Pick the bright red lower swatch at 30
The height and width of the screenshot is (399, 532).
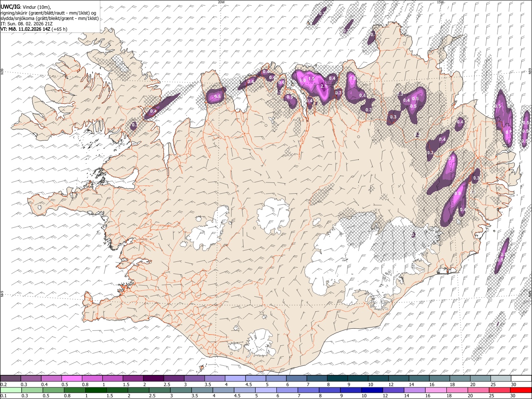pos(521,390)
